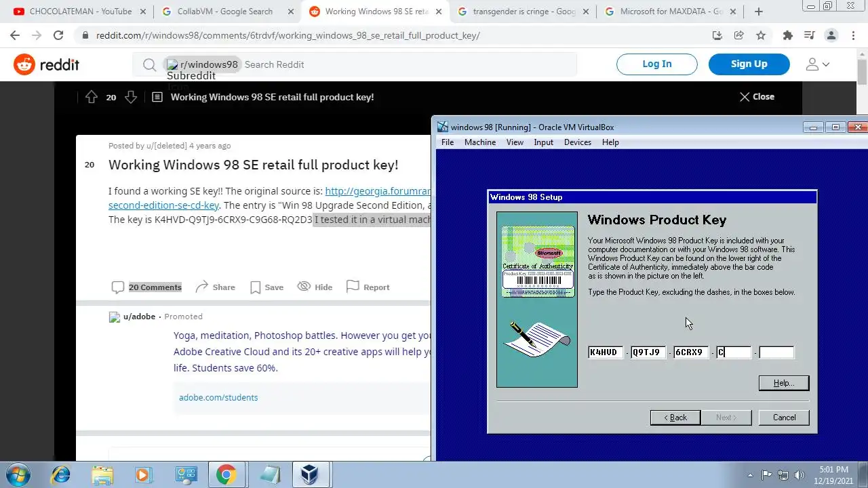Open VirtualBox Devices menu

[x=578, y=142]
